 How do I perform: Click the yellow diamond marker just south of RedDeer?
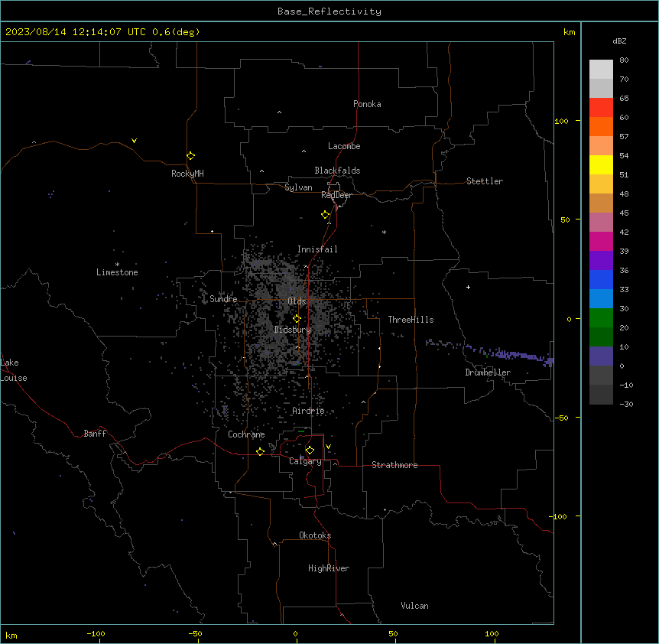pyautogui.click(x=325, y=215)
